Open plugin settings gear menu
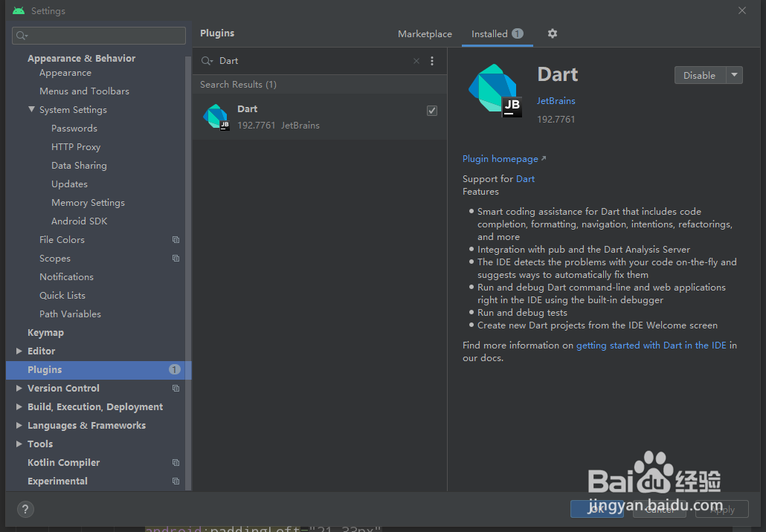 pyautogui.click(x=552, y=33)
